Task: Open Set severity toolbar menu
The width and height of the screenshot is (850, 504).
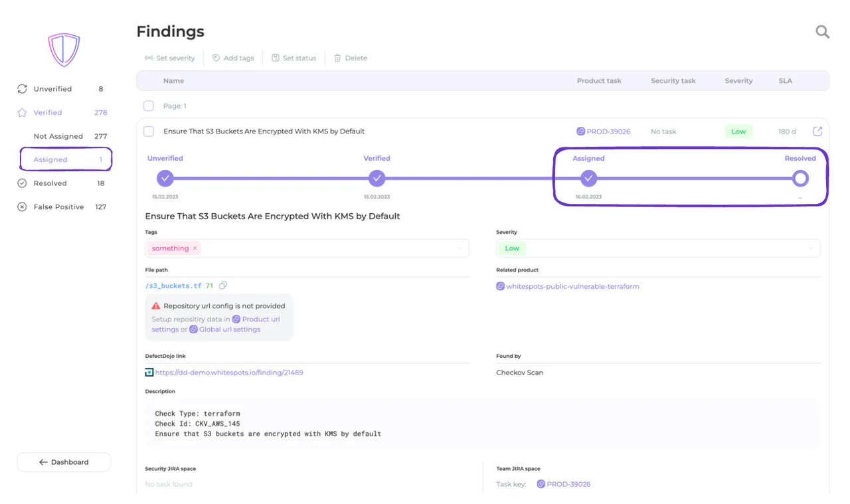Action: [x=170, y=58]
